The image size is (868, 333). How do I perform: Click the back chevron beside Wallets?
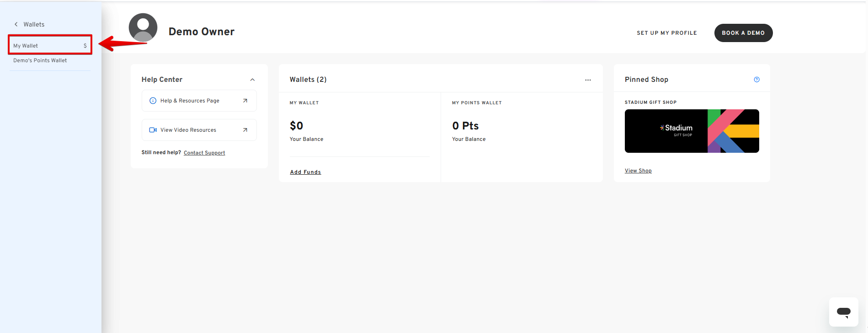(x=16, y=24)
